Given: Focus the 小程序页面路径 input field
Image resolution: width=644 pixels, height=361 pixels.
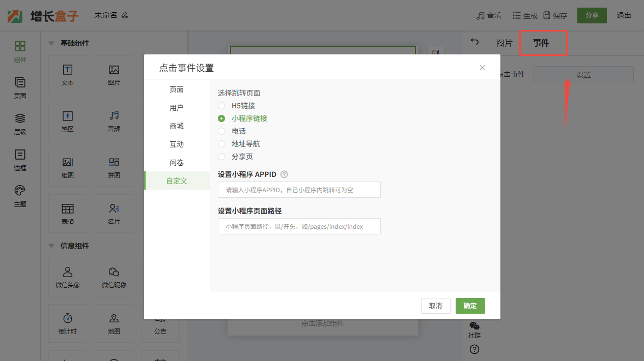Looking at the screenshot, I should pos(299,226).
